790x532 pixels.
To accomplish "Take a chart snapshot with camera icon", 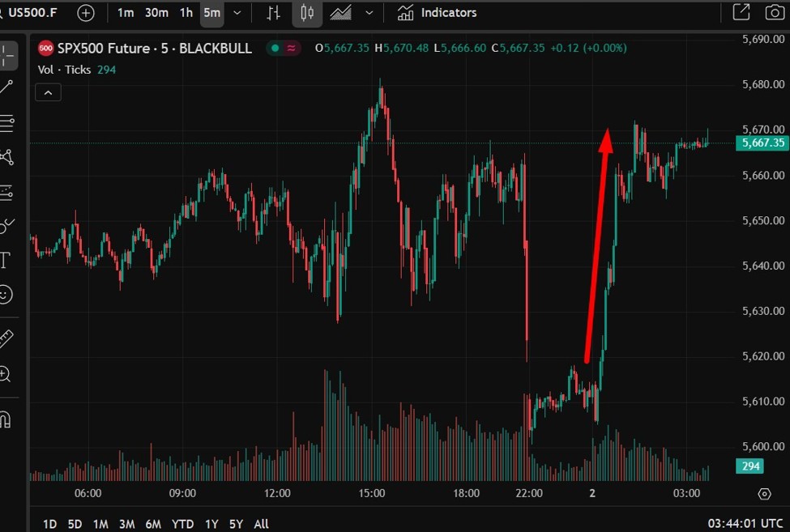I will (x=775, y=12).
